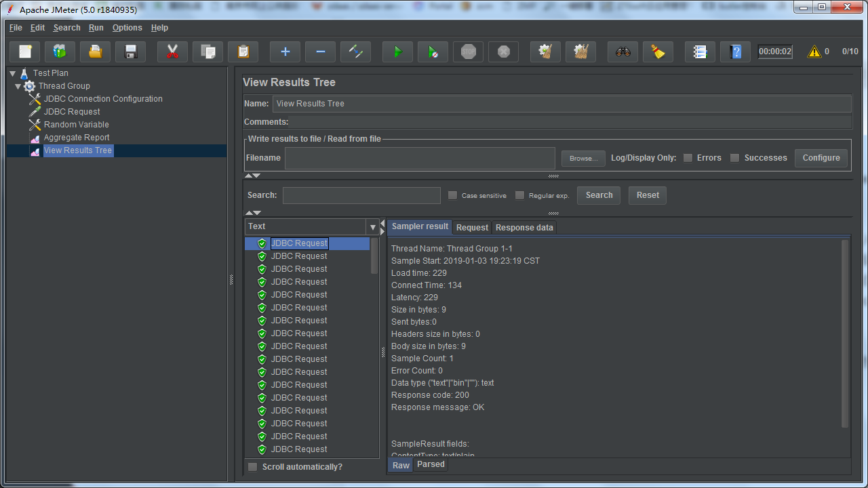Screen dimensions: 868x488
Task: Select the Raw tab
Action: [401, 465]
